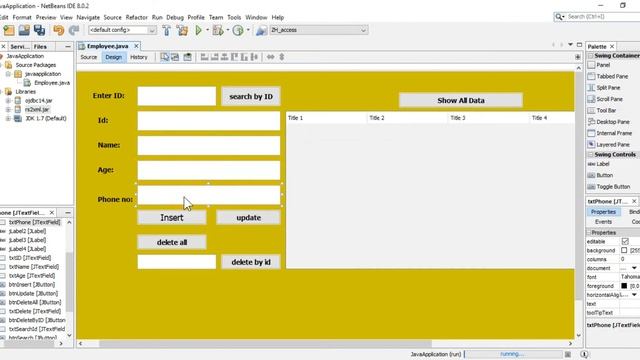
Task: Open the Run Project dropdown arrow
Action: pyautogui.click(x=207, y=30)
